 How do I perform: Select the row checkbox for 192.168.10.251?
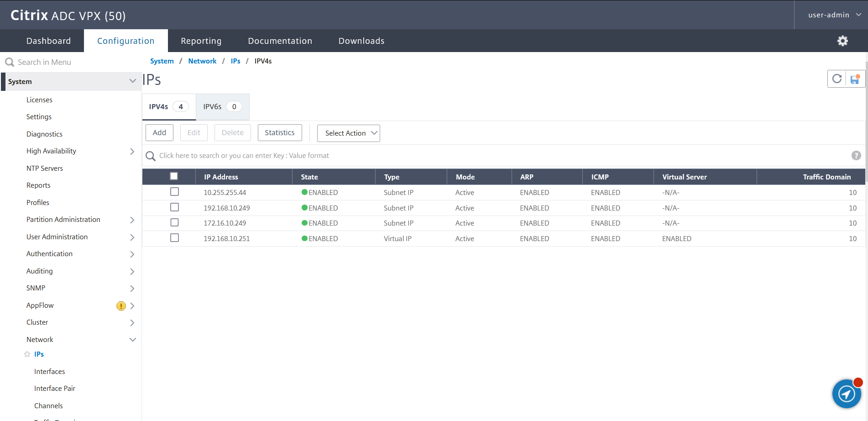[x=174, y=237]
